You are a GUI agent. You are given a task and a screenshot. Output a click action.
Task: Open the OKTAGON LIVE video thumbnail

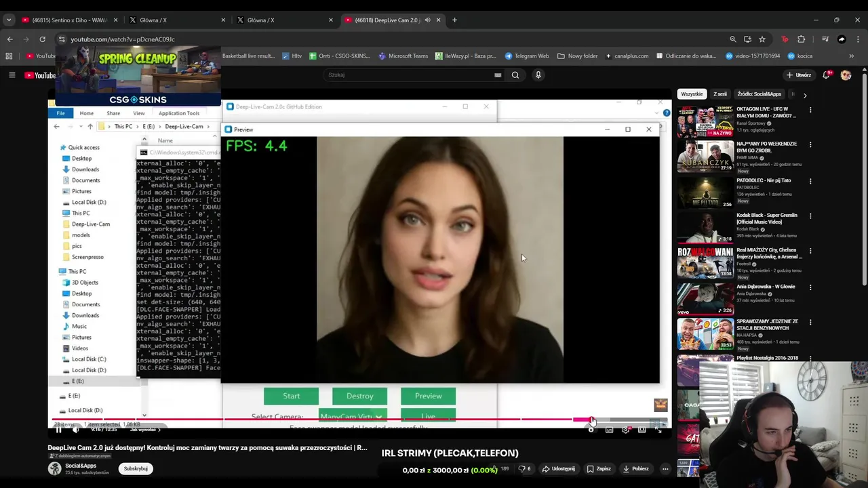coord(705,121)
